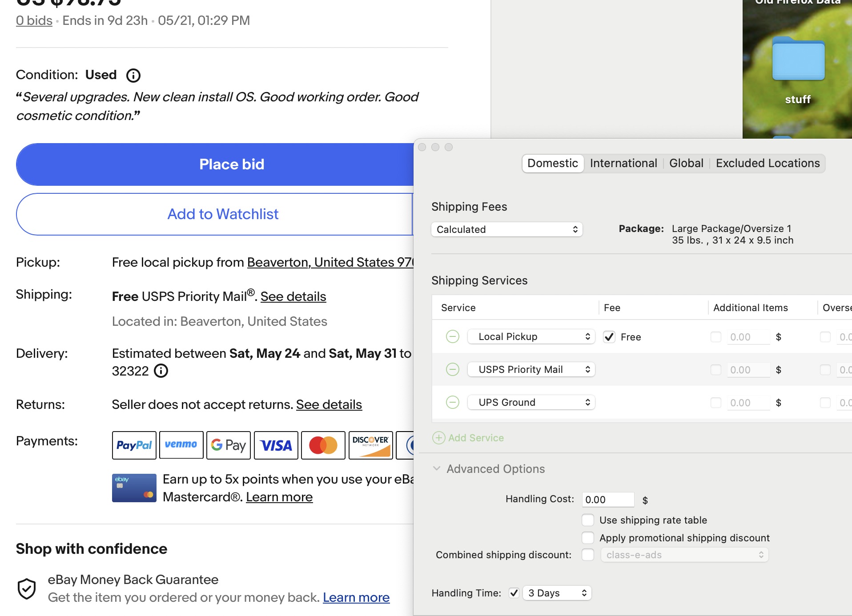The height and width of the screenshot is (616, 852).
Task: Open the Condition info icon
Action: coord(133,75)
